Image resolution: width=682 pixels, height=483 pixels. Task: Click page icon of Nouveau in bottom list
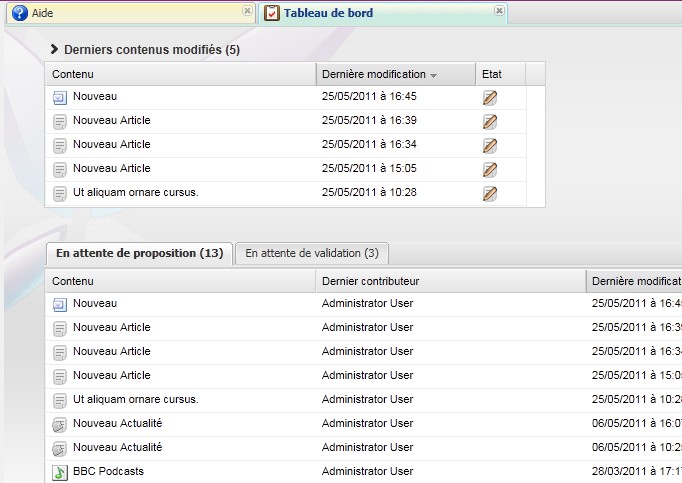pos(60,304)
